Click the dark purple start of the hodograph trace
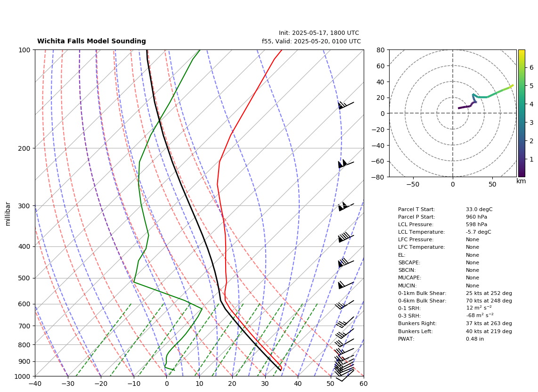The width and height of the screenshot is (538, 392). pyautogui.click(x=460, y=108)
